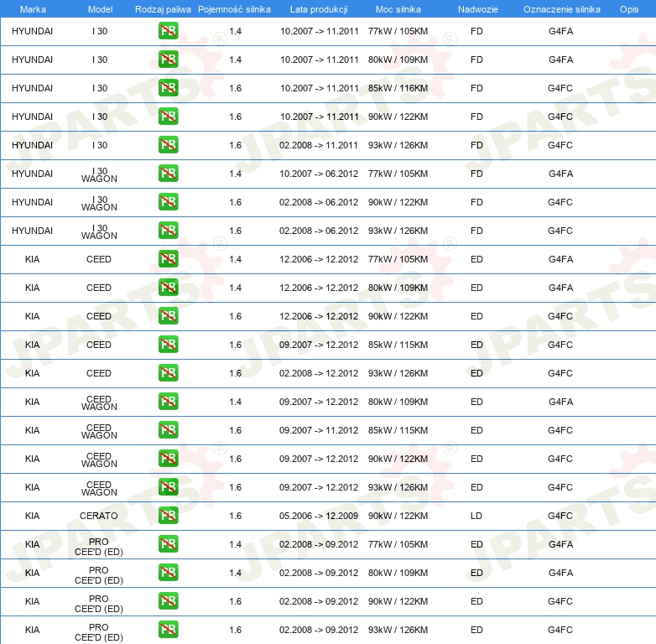Click the 05.2006 -> 12.2009 production dates cell
The image size is (656, 644).
(x=319, y=516)
